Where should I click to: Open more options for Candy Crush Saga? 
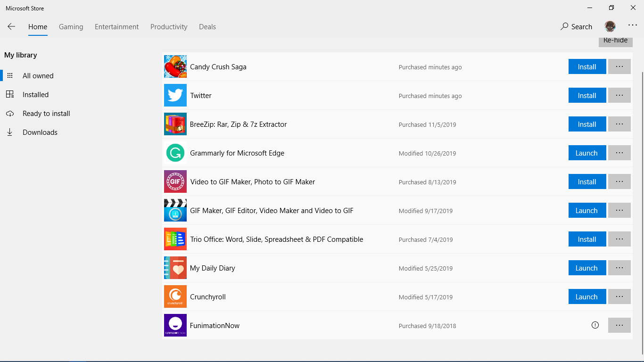(619, 66)
